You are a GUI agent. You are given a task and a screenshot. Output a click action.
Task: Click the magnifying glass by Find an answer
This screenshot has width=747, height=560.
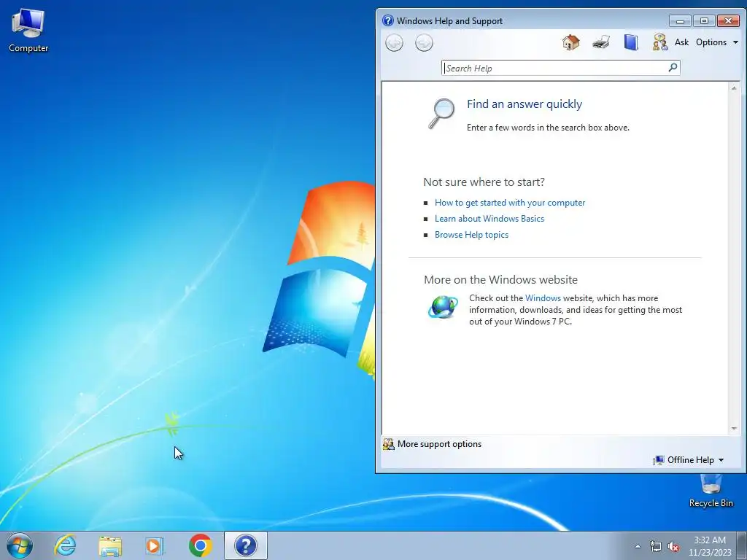point(441,113)
